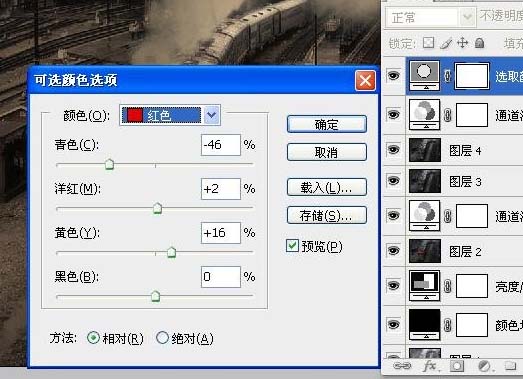
Task: Click the 确定 button
Action: pos(327,124)
